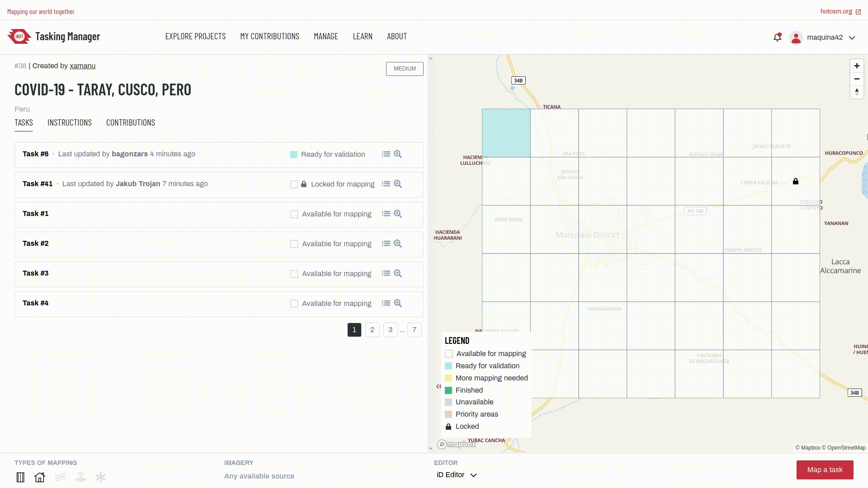Toggle checkbox for Task #3
868x488 pixels.
(x=294, y=273)
